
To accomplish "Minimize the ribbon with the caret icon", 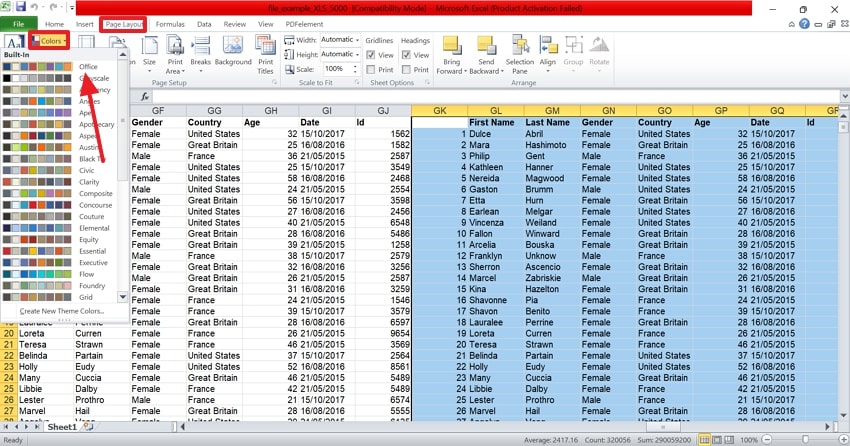I will [x=791, y=24].
